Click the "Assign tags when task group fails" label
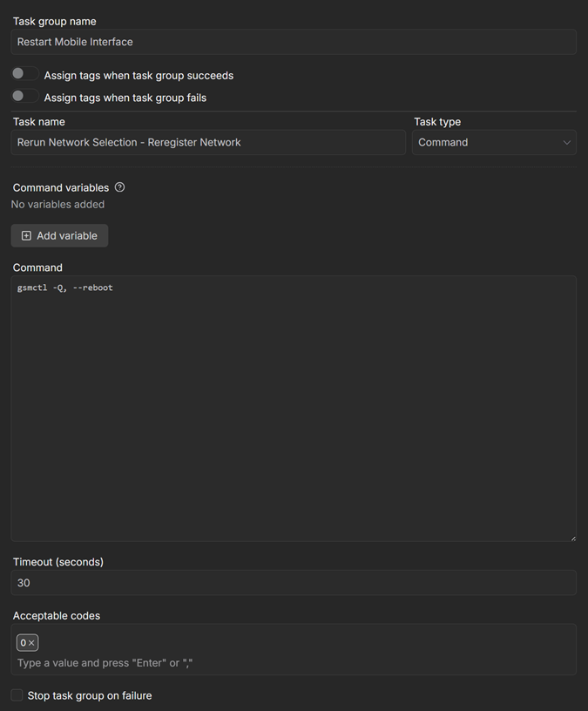The width and height of the screenshot is (588, 711). 125,98
